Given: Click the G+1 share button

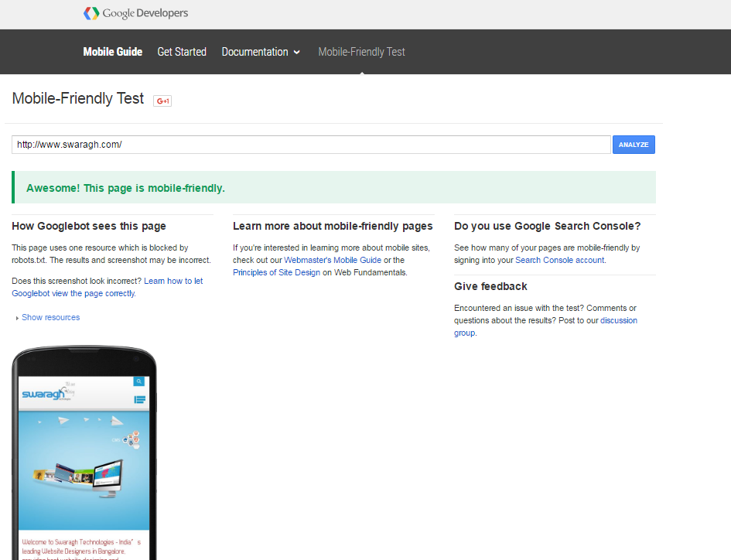Looking at the screenshot, I should click(x=162, y=101).
